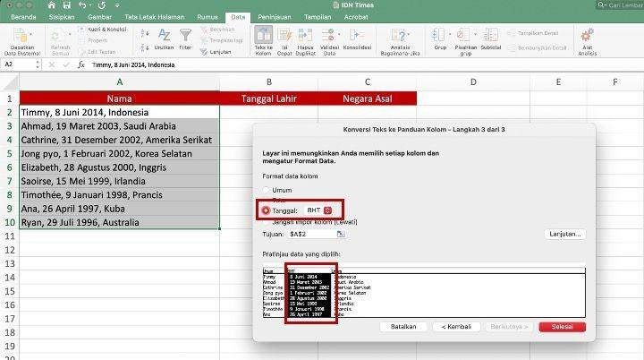644x360 pixels.
Task: Click the Konsolidasi icon
Action: click(x=357, y=35)
